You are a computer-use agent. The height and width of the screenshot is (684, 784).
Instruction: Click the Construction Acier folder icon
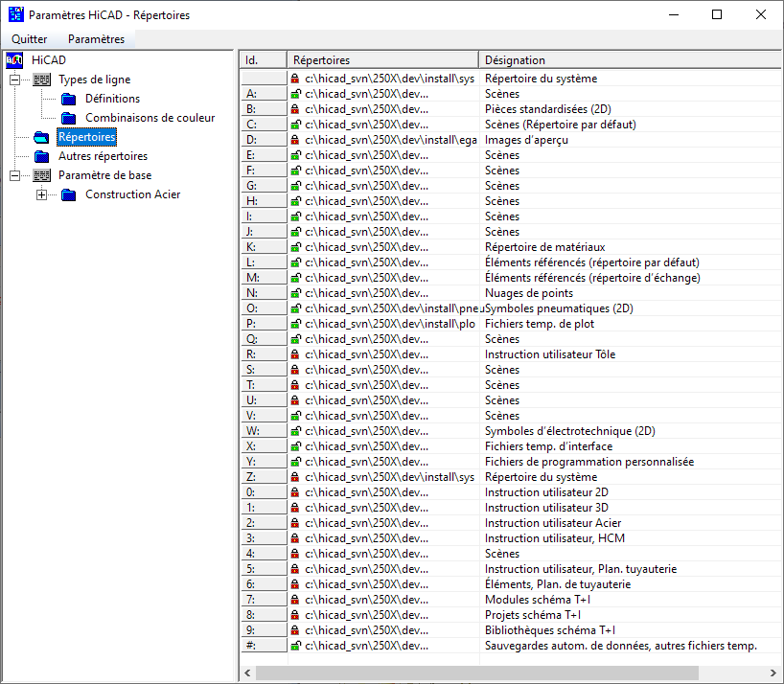[x=68, y=194]
